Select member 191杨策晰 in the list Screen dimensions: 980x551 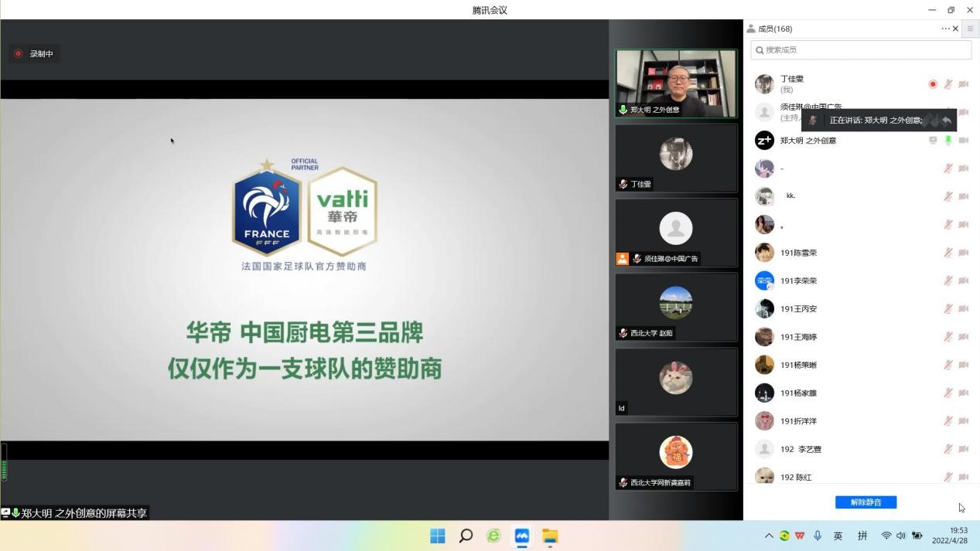point(861,365)
